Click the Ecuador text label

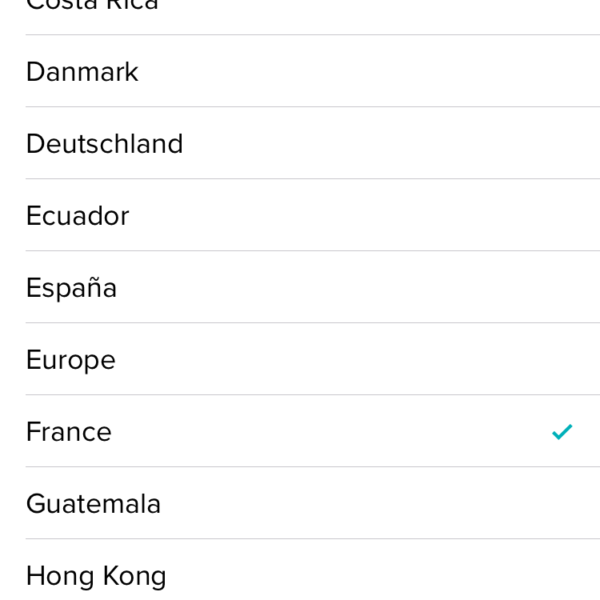77,216
